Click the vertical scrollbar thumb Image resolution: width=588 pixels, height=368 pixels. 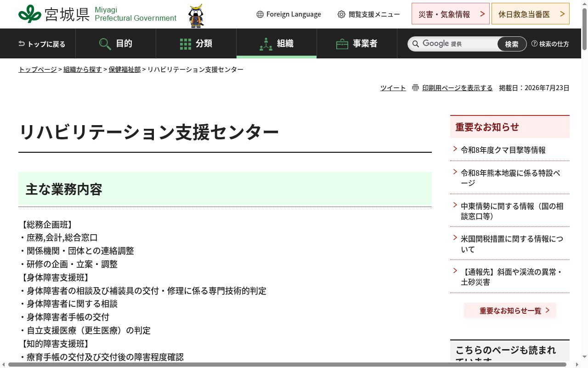pyautogui.click(x=584, y=29)
